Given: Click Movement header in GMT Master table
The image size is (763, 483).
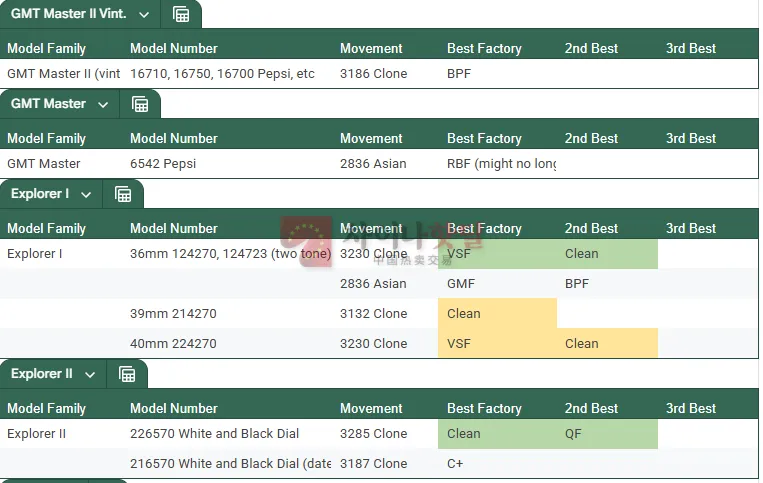Looking at the screenshot, I should click(371, 139).
